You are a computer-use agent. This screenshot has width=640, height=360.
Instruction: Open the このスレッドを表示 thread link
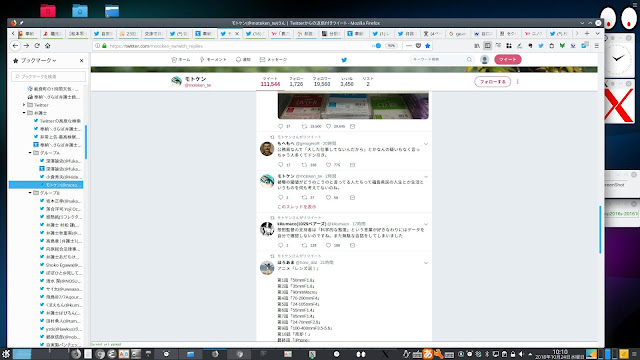[x=297, y=207]
